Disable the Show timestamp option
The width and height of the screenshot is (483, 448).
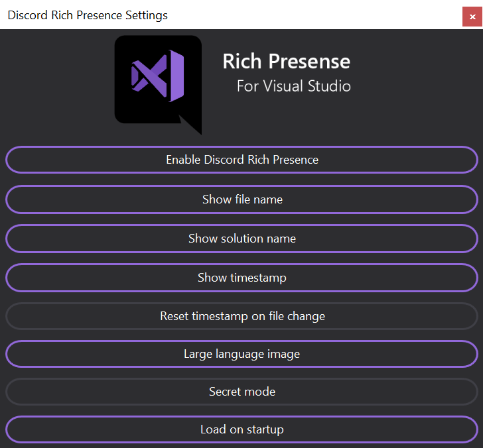tap(241, 278)
